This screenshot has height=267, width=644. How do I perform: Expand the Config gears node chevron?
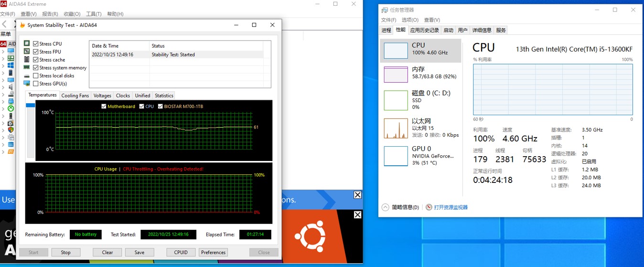click(3, 137)
